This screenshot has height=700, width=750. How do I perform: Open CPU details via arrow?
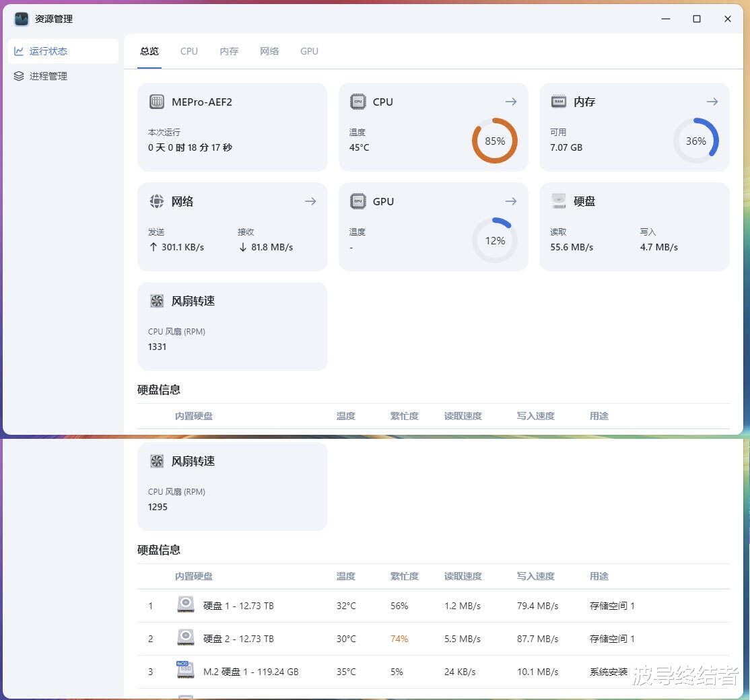[511, 102]
